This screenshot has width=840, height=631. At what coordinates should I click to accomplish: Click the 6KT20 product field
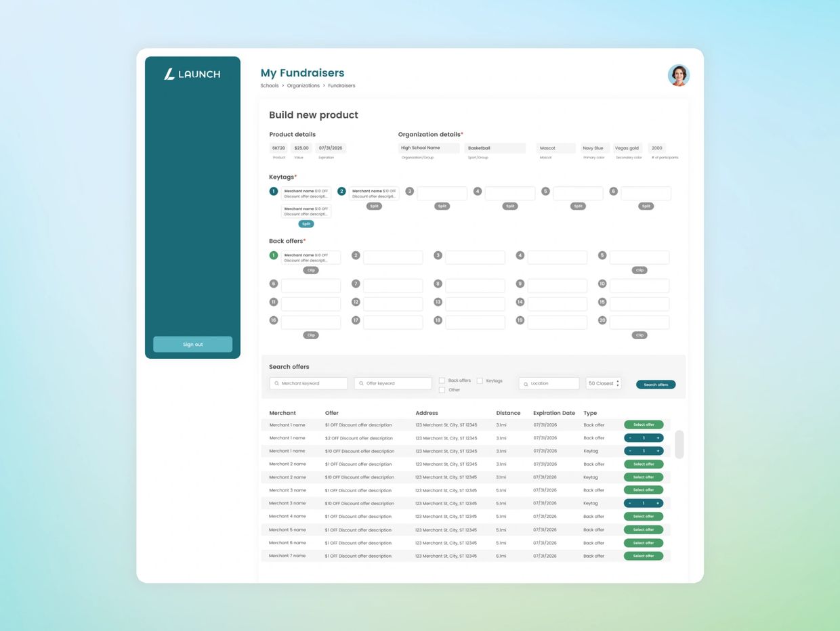pyautogui.click(x=279, y=148)
